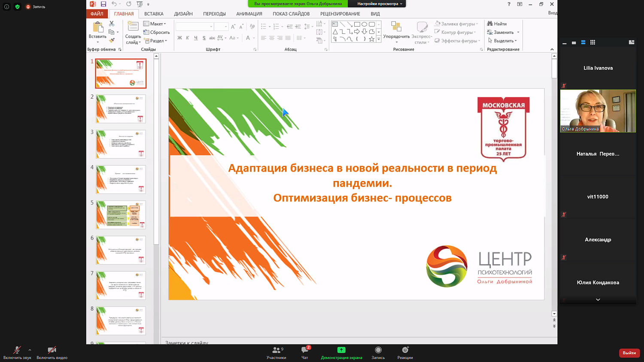
Task: Click the New Slide icon
Action: (133, 27)
